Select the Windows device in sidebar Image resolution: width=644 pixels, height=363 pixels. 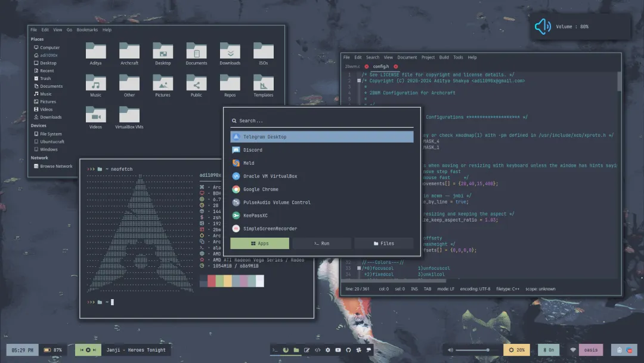pyautogui.click(x=45, y=150)
